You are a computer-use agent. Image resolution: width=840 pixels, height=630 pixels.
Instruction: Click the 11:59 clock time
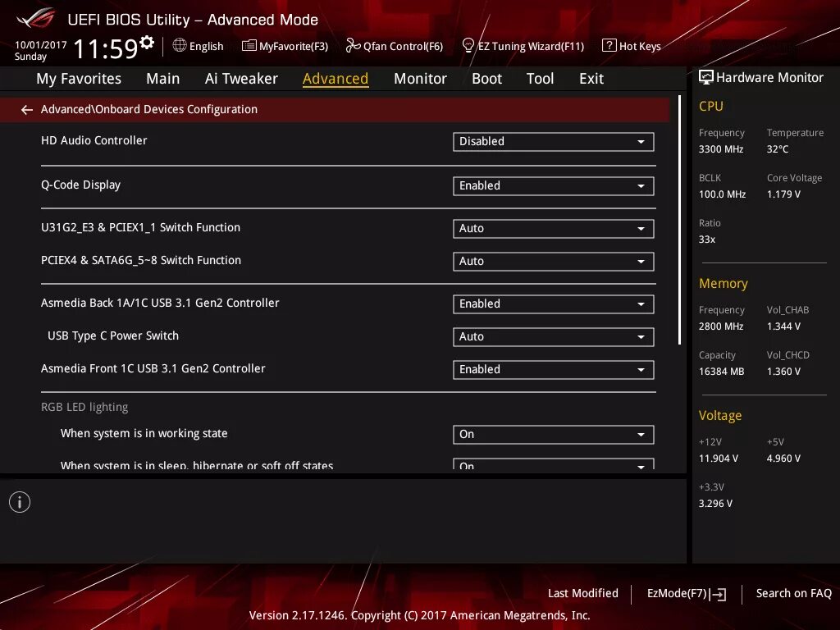click(106, 48)
